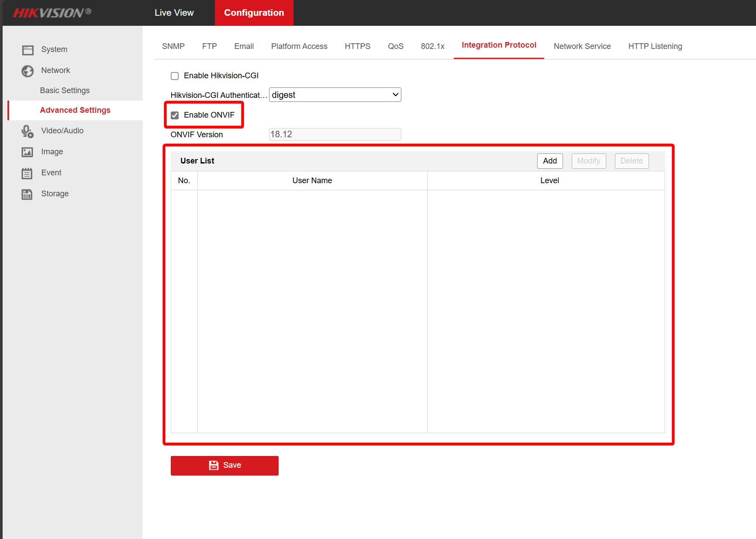Open the Hikvision-CGI Authentication dropdown
The height and width of the screenshot is (539, 756).
tap(335, 94)
